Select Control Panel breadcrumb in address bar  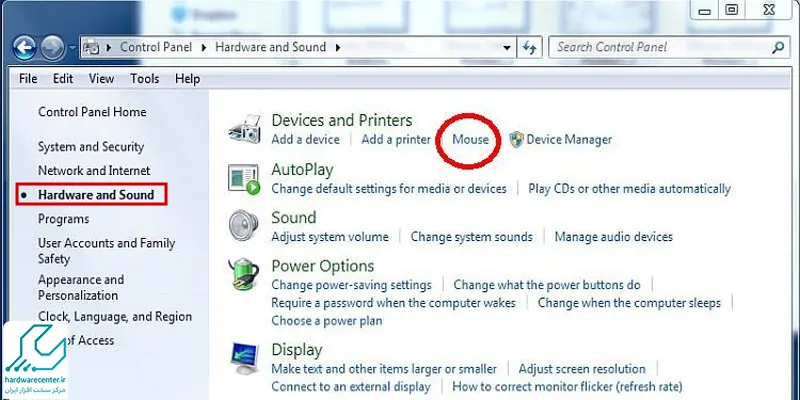tap(156, 47)
